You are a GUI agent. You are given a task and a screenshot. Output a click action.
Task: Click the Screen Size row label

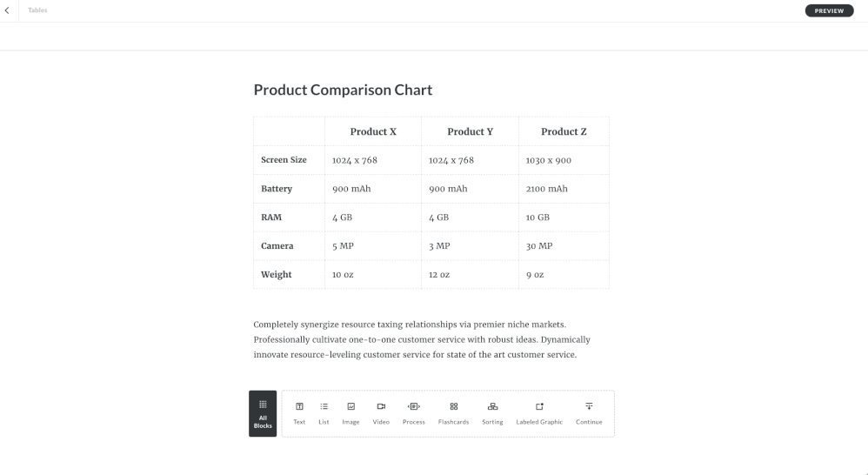(x=284, y=160)
